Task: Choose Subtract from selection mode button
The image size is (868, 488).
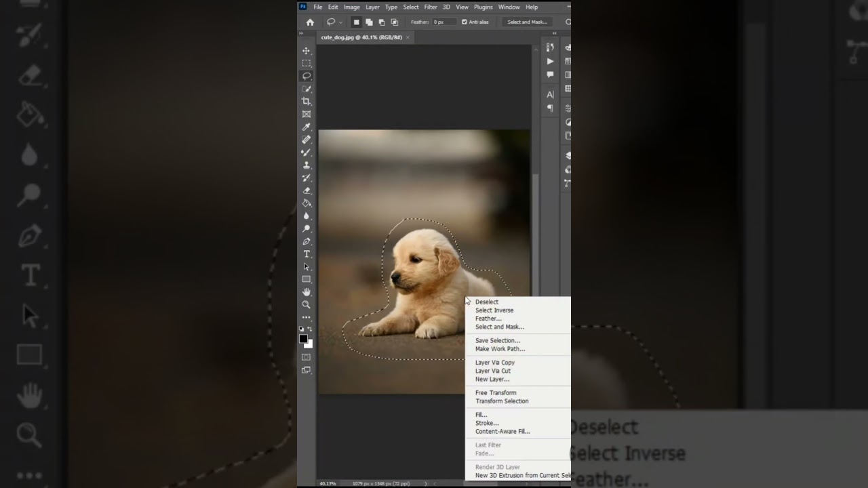Action: click(x=382, y=22)
